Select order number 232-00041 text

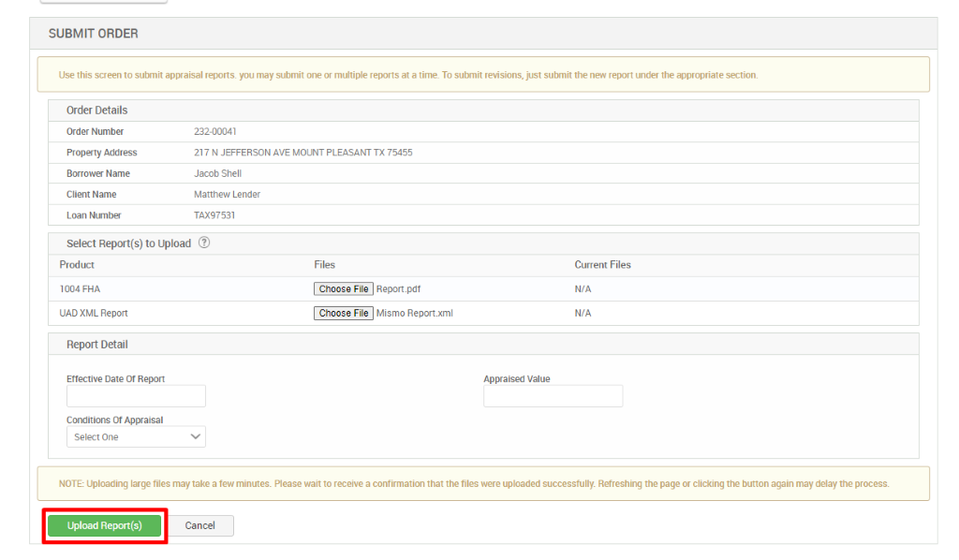(x=215, y=131)
